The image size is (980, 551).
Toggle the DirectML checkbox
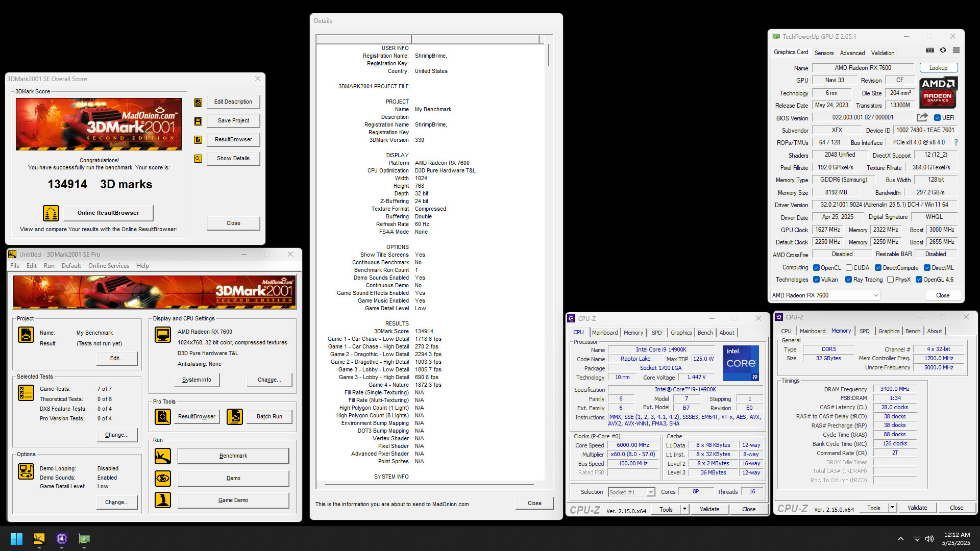point(927,268)
